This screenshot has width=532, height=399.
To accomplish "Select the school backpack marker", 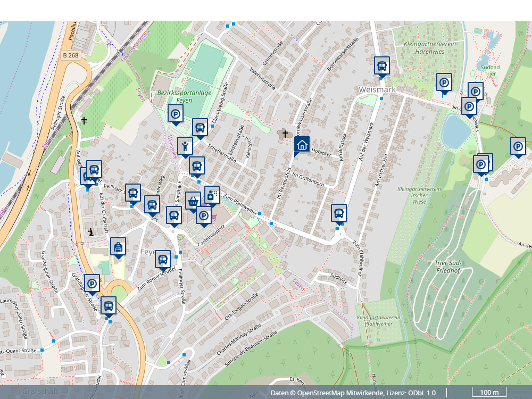I will pos(118,246).
